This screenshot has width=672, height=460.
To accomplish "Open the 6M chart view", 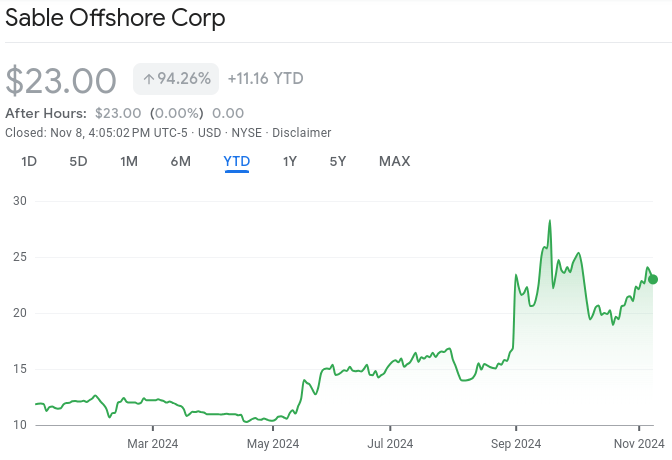I will tap(180, 161).
